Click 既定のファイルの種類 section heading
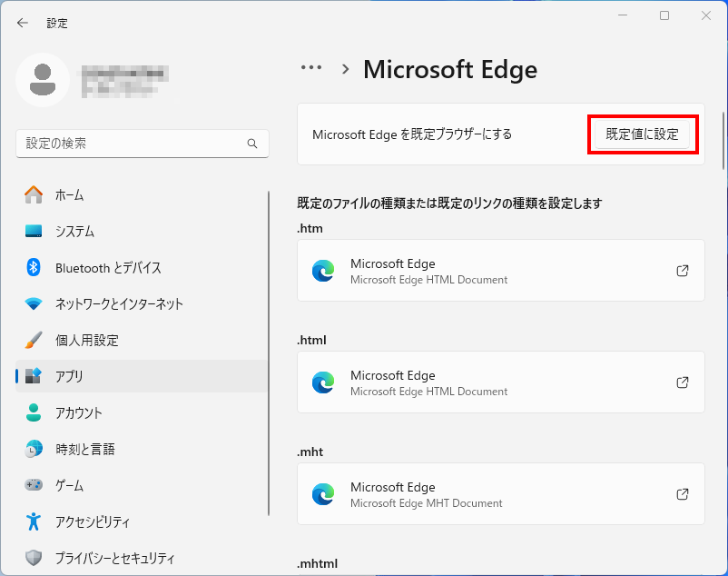 pos(449,203)
